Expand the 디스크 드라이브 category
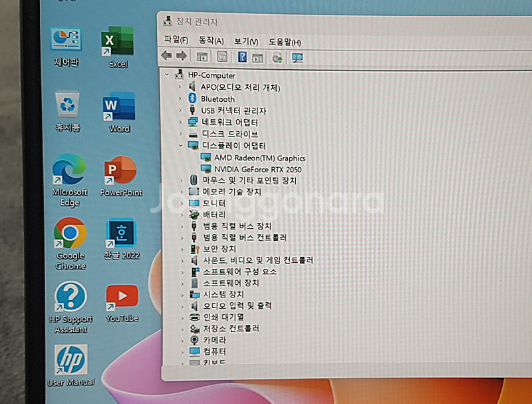This screenshot has height=404, width=532. [180, 134]
